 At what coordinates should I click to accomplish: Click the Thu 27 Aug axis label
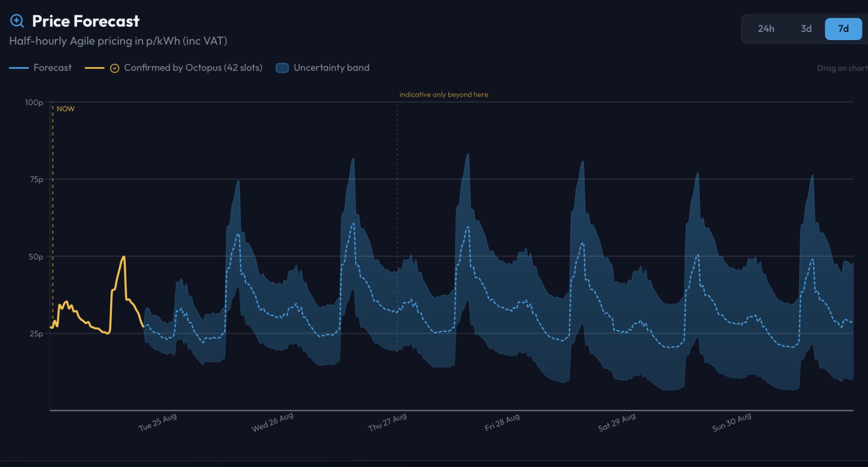coord(387,422)
